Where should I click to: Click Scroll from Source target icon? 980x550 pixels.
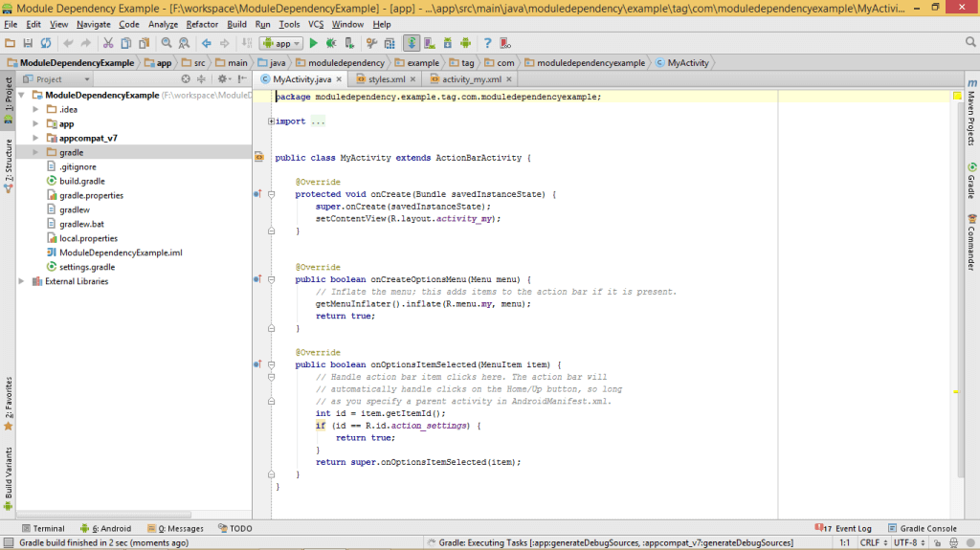(x=186, y=79)
